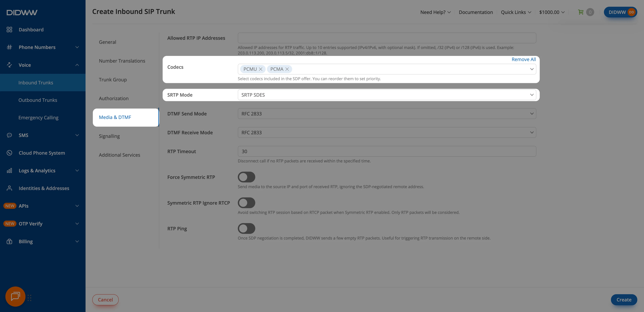Click the Logs & Analytics chart icon
This screenshot has width=644, height=312.
9,170
